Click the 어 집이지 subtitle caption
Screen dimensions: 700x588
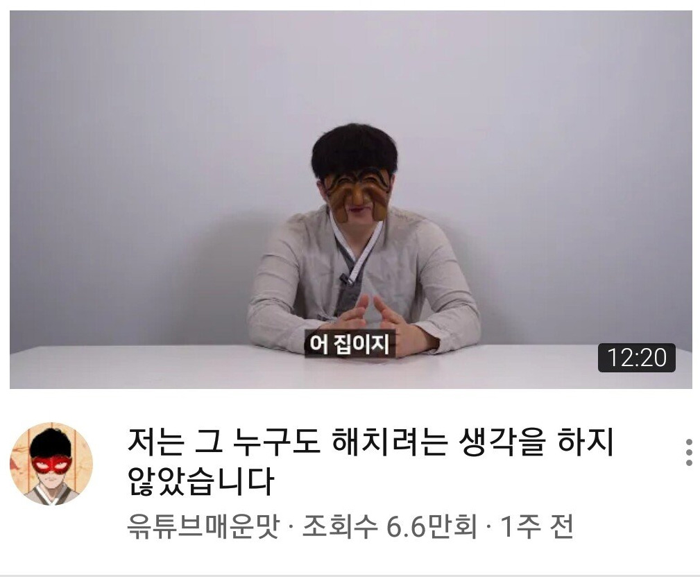click(350, 343)
